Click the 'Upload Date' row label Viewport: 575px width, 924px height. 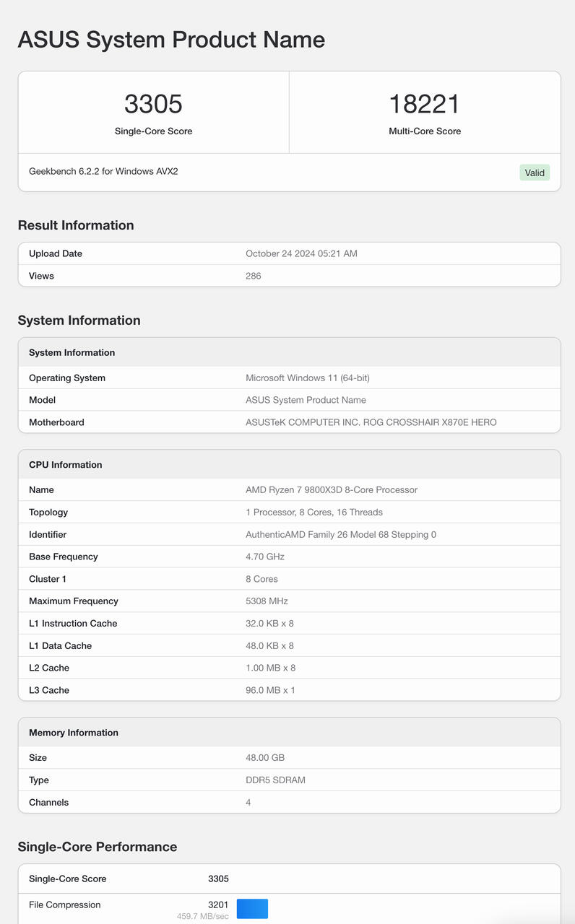click(56, 253)
